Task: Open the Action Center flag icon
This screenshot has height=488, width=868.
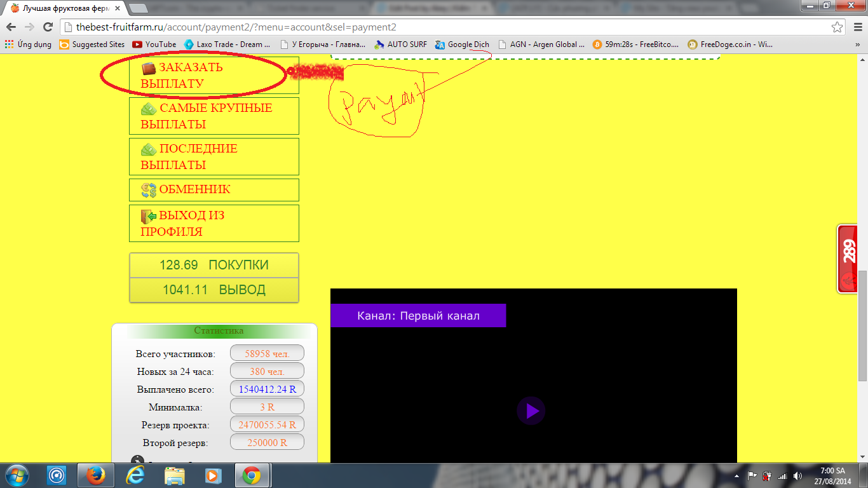Action: pyautogui.click(x=752, y=475)
